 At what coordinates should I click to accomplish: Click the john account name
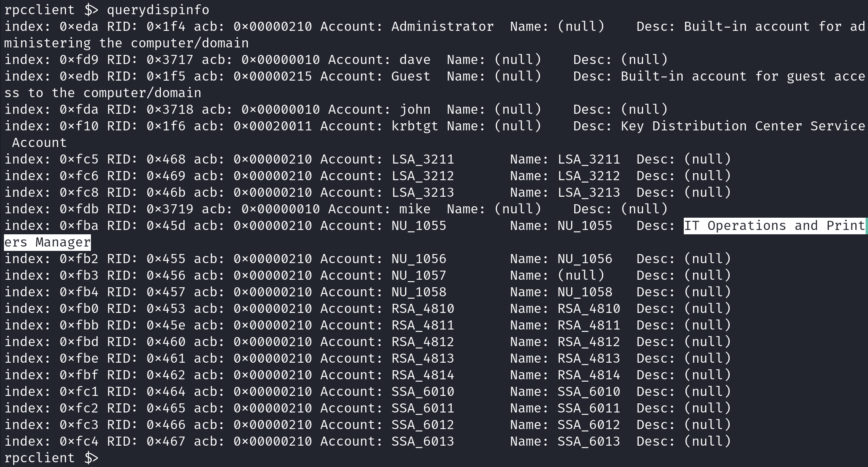point(415,109)
